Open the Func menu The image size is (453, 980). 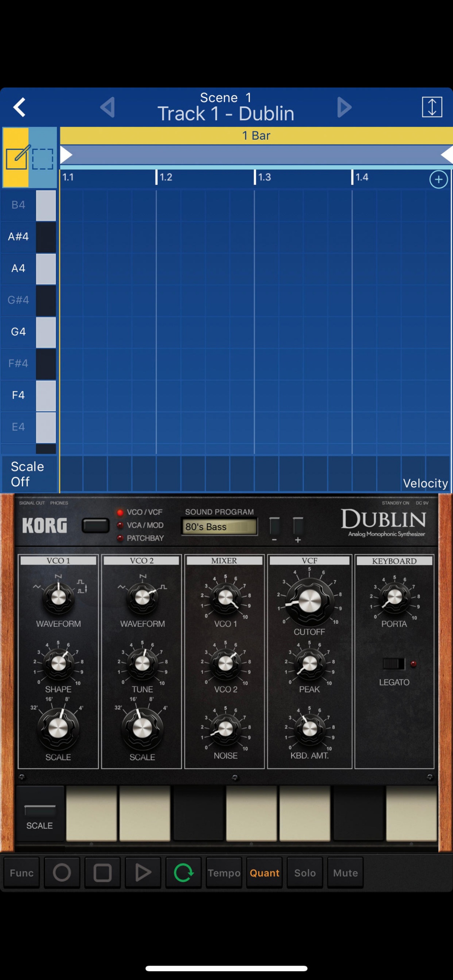coord(22,873)
